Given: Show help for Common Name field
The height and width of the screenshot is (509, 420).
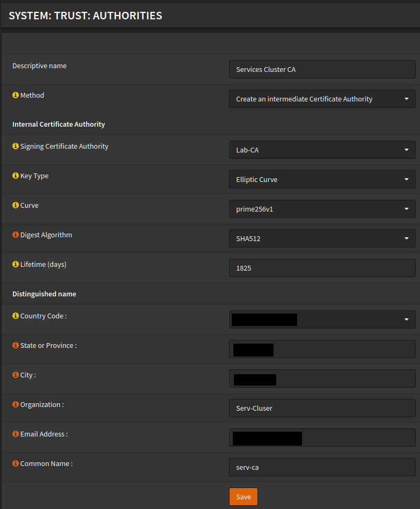Looking at the screenshot, I should 16,464.
